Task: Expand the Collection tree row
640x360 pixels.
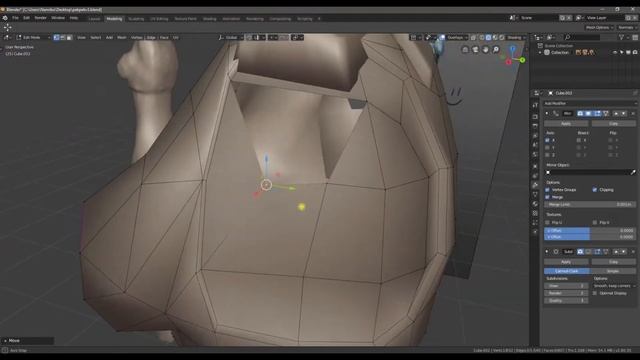Action: pos(540,53)
